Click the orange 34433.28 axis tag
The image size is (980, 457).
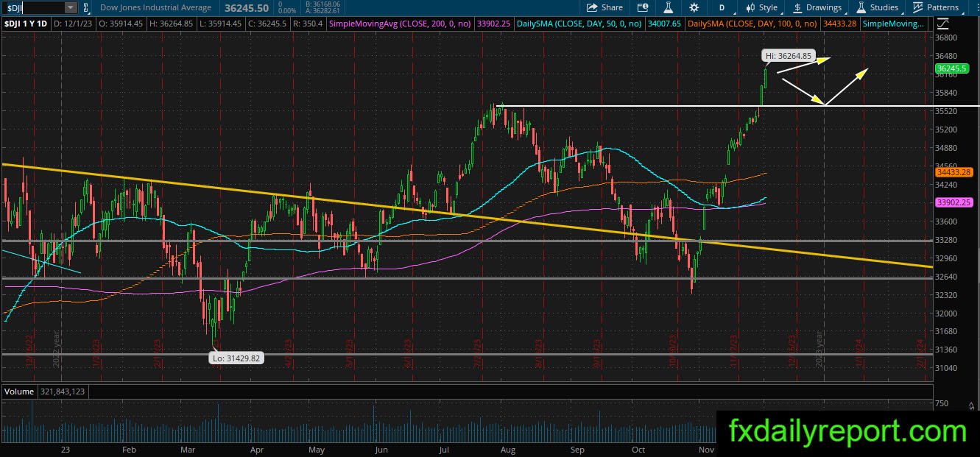(x=953, y=172)
